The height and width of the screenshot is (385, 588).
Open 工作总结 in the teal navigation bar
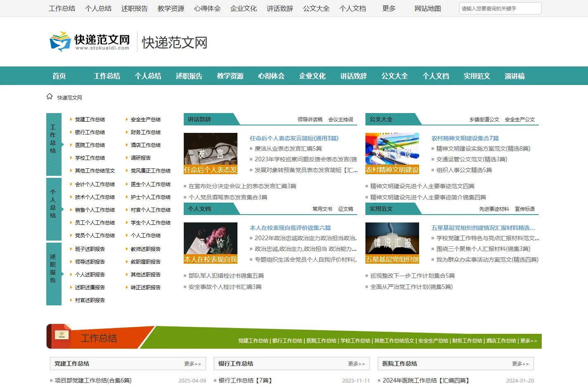[x=107, y=76]
